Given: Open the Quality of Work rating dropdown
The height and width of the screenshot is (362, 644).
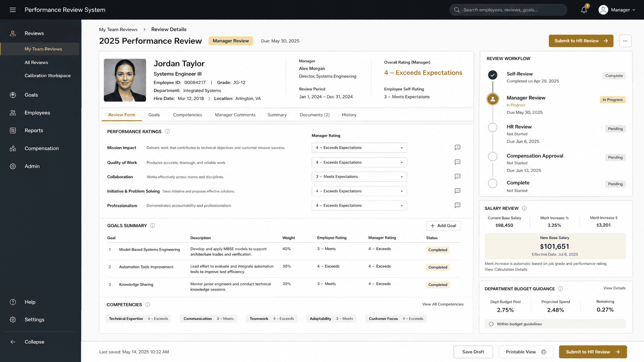Looking at the screenshot, I should [359, 162].
